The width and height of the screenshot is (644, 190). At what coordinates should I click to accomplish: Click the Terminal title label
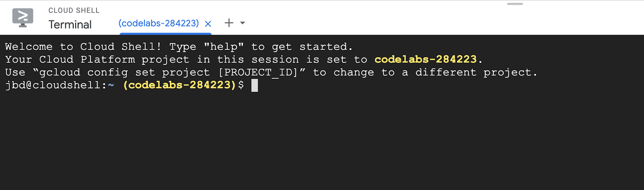pyautogui.click(x=70, y=25)
